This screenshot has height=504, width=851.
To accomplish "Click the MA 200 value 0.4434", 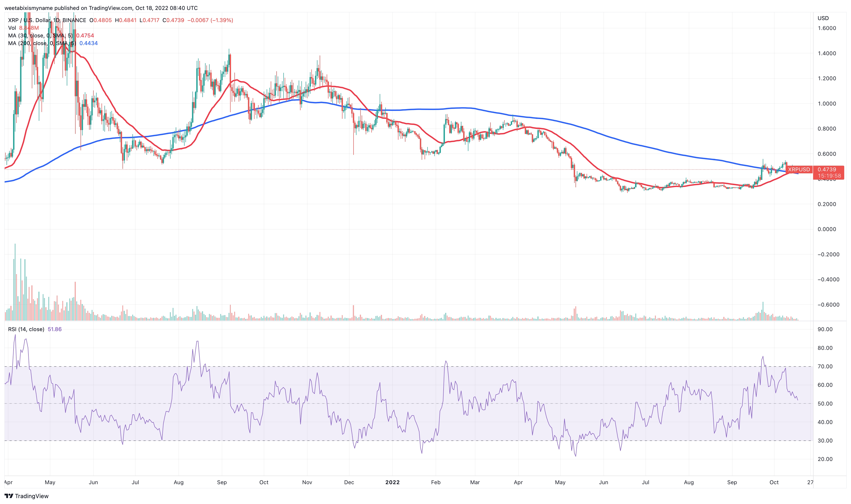I will (89, 43).
